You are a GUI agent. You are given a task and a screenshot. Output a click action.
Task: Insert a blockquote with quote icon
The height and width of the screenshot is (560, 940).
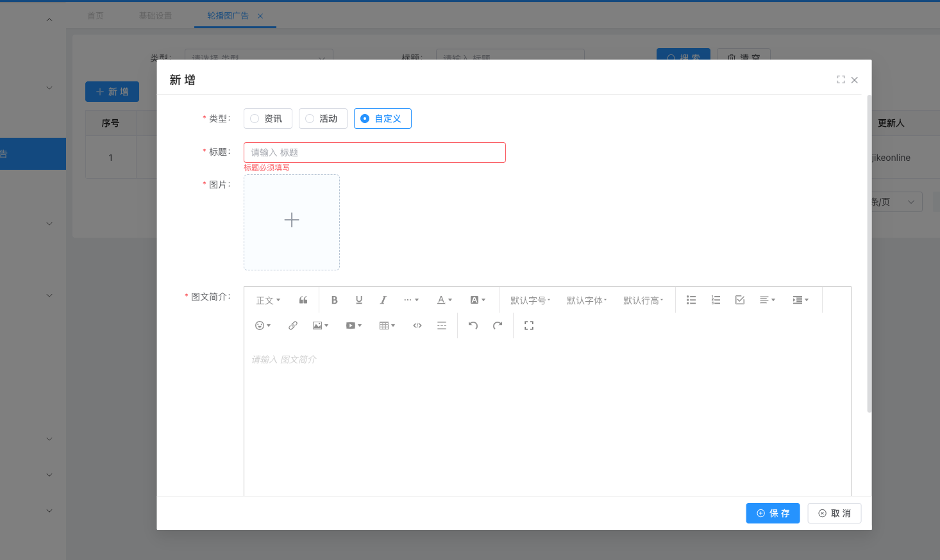[303, 300]
